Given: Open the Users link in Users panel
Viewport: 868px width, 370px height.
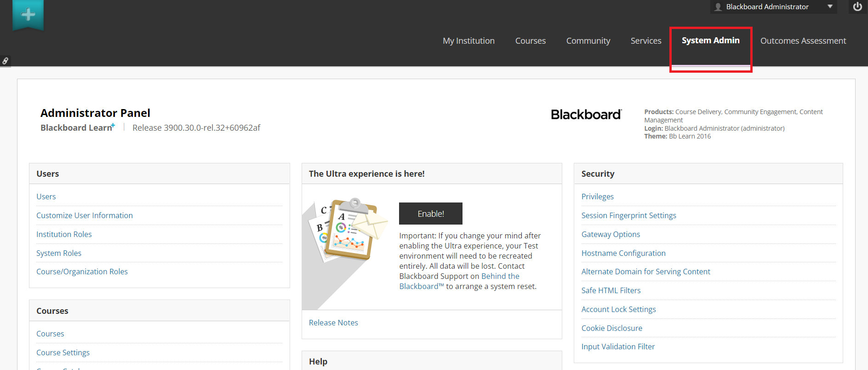Looking at the screenshot, I should click(46, 197).
